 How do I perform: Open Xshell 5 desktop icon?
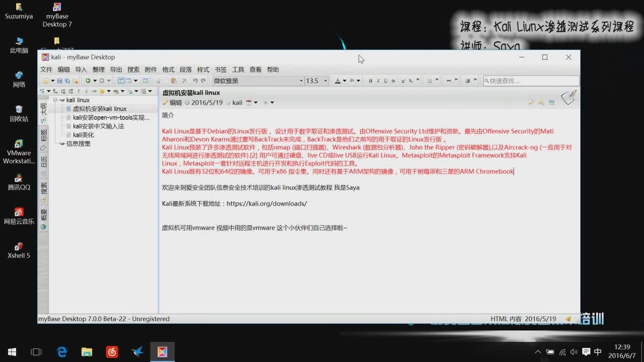coord(19,249)
